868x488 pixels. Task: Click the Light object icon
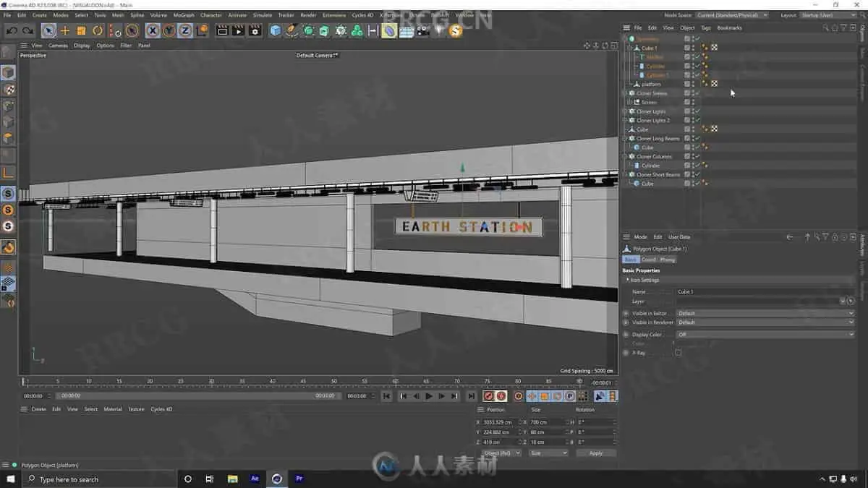(439, 30)
